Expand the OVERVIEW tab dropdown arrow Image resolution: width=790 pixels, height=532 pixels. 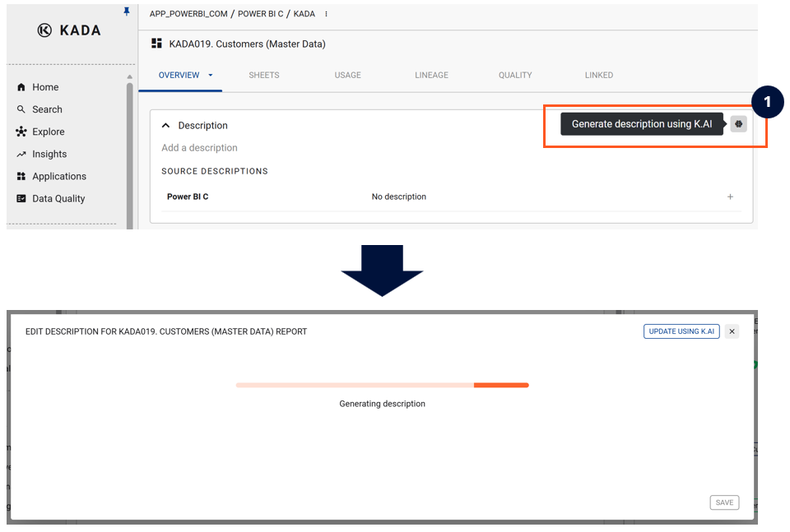coord(211,76)
